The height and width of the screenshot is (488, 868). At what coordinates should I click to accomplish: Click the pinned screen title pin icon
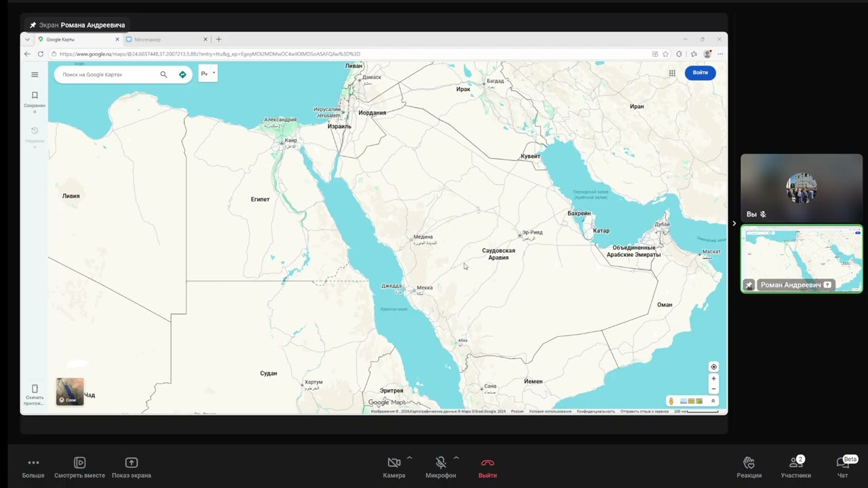coord(33,25)
